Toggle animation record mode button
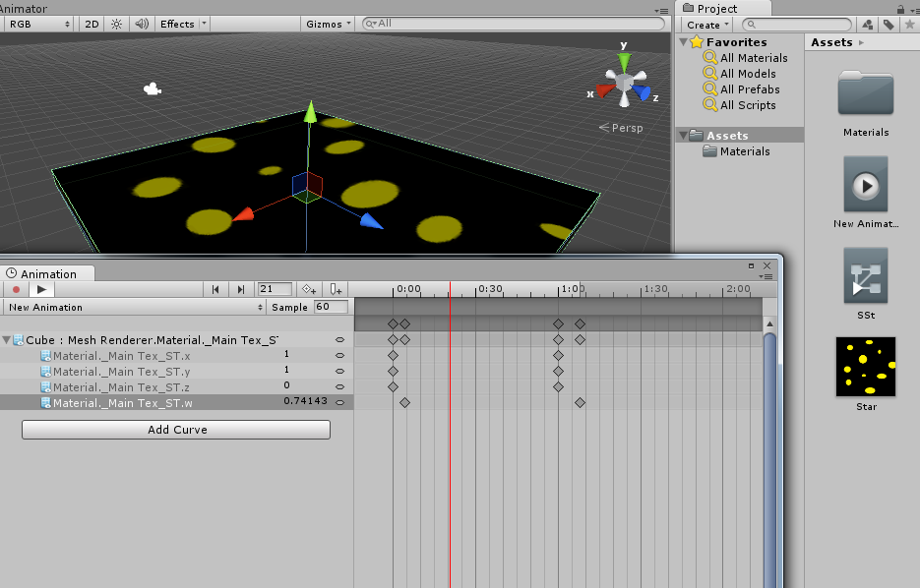 (17, 290)
